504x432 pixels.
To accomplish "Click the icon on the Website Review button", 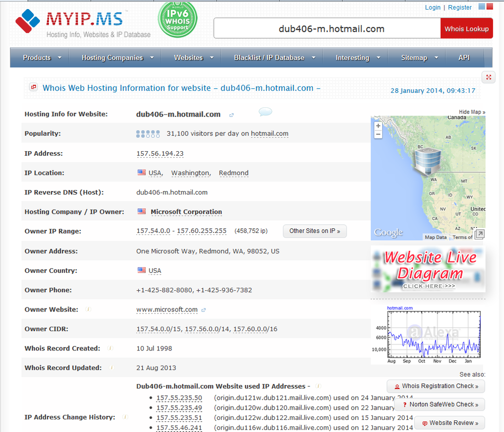I will pyautogui.click(x=425, y=423).
